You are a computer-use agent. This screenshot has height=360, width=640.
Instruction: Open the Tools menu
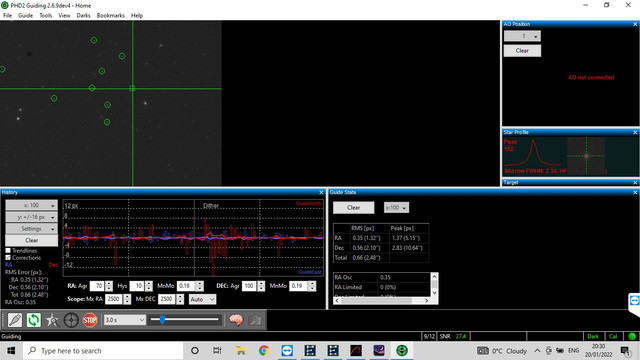click(x=45, y=16)
